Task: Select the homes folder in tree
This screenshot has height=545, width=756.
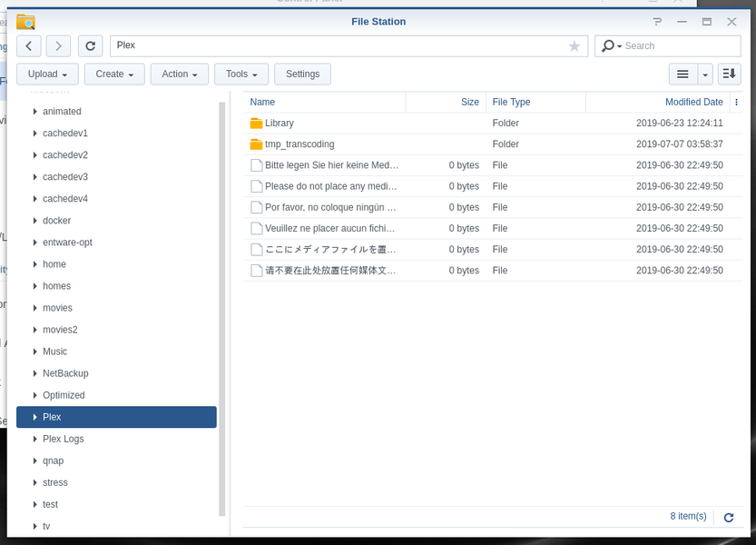Action: pyautogui.click(x=56, y=286)
